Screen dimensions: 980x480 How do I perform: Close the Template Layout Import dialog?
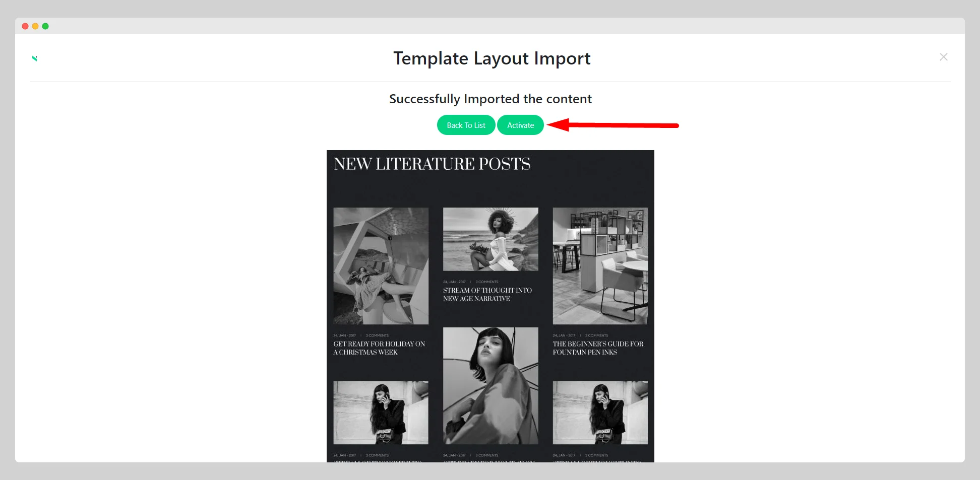coord(944,57)
